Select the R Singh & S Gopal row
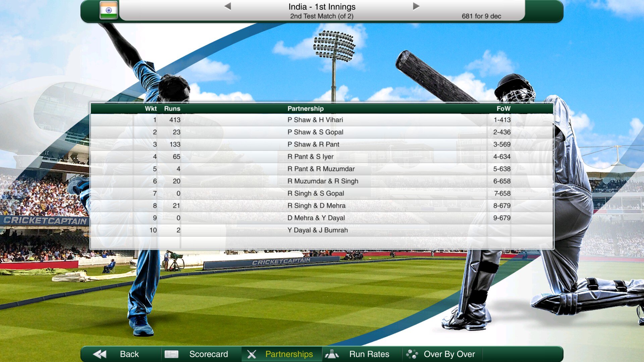 [x=322, y=193]
